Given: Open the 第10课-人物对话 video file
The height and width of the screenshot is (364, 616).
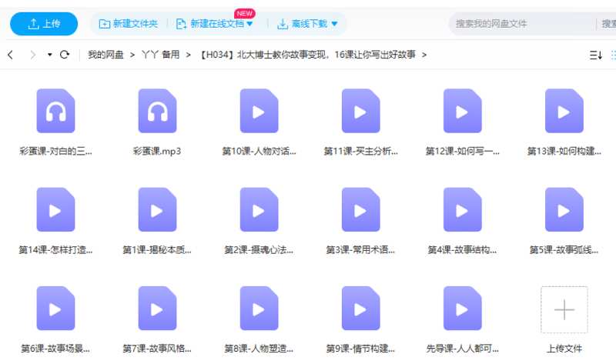Looking at the screenshot, I should (259, 111).
